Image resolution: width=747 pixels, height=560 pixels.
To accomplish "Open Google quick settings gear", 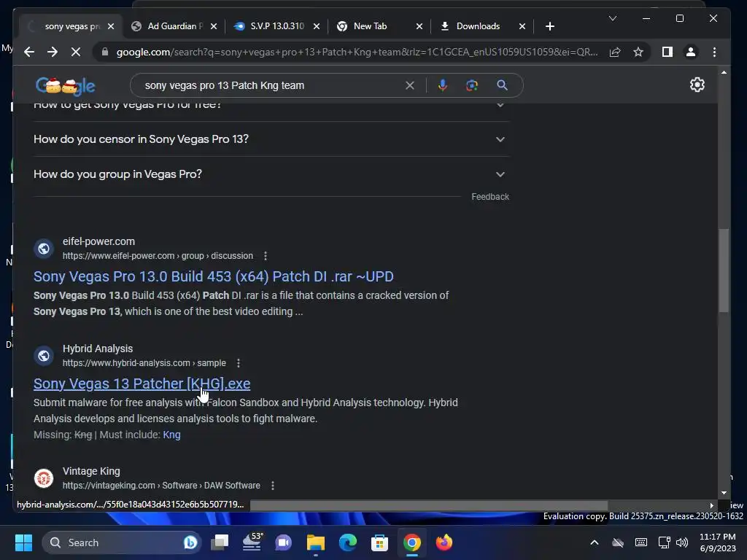I will tap(697, 85).
